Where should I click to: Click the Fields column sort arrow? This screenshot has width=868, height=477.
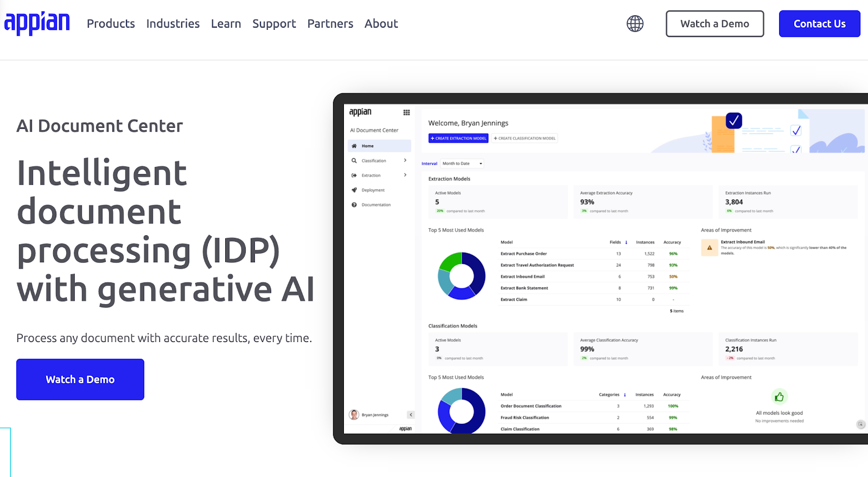(626, 242)
